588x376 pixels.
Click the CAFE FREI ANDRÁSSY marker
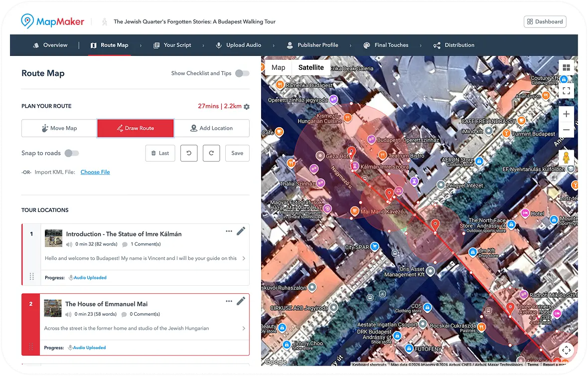[522, 121]
